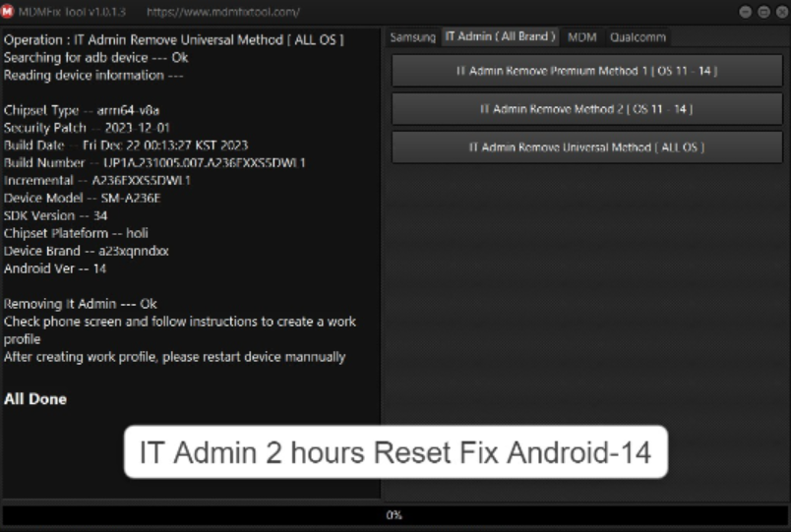The width and height of the screenshot is (791, 532).
Task: Close the MDMFix Tool window
Action: click(782, 12)
